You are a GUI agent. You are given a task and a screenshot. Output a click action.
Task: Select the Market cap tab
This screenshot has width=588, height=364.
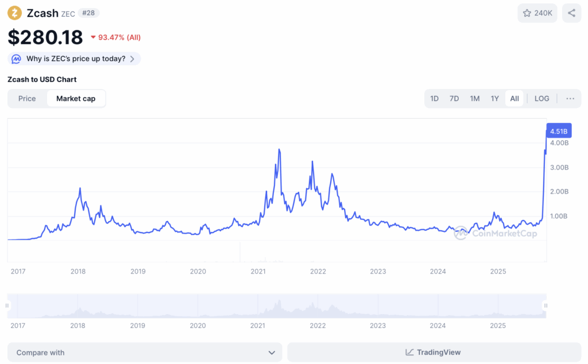76,99
